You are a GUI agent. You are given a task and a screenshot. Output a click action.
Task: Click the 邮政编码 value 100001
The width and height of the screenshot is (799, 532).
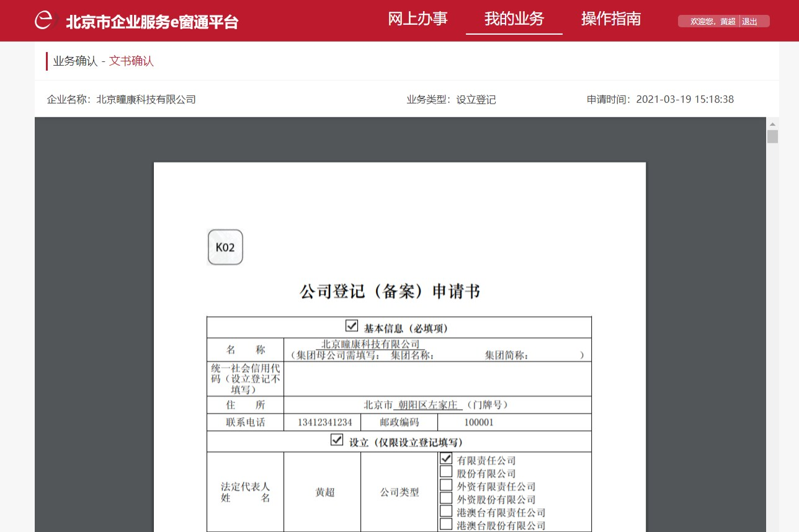click(x=479, y=422)
